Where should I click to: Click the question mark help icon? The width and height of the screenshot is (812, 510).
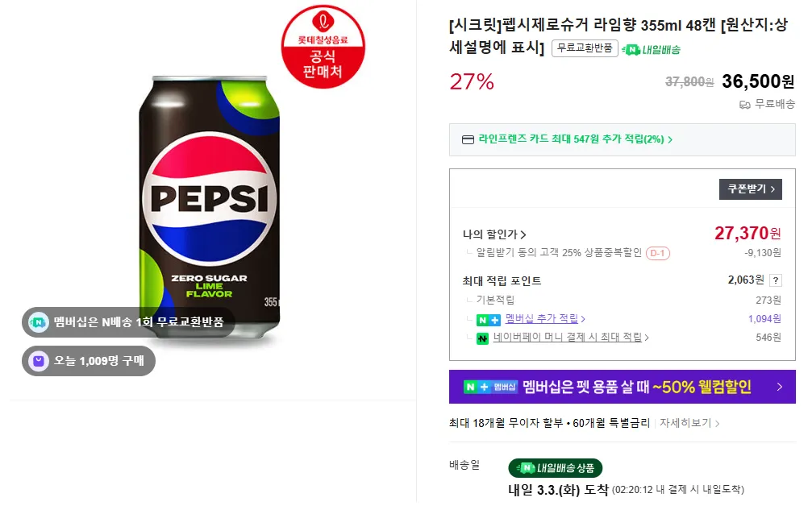tap(776, 280)
